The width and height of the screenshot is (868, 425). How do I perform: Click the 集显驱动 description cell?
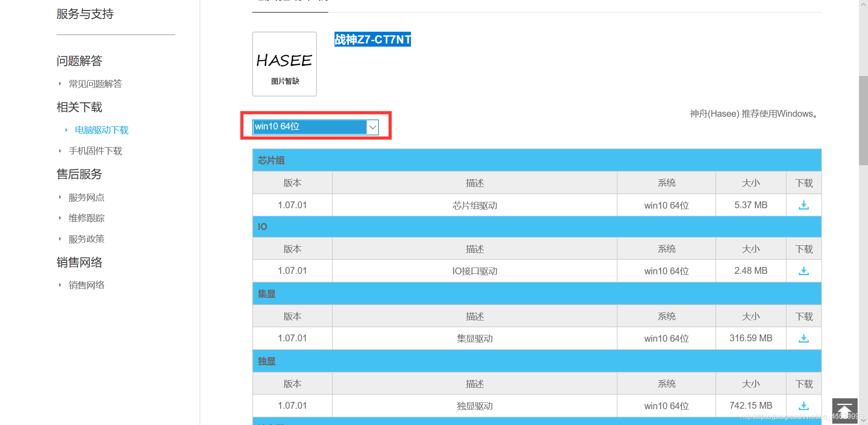[x=475, y=338]
